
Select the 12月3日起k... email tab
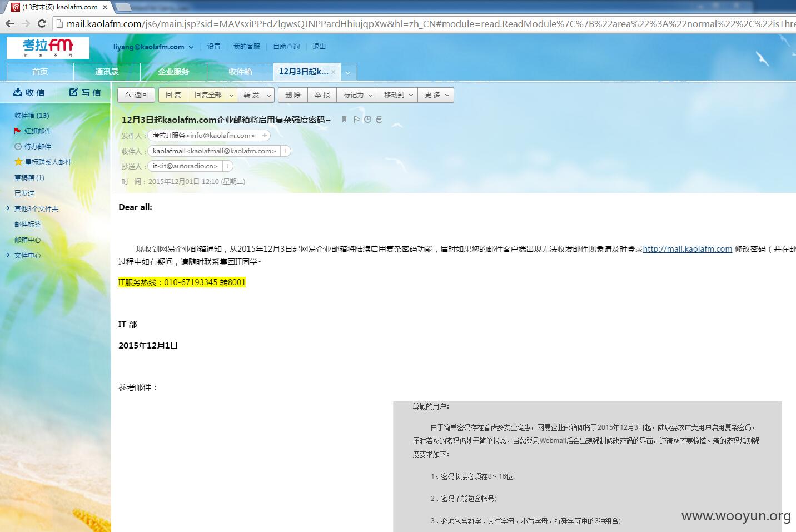tap(304, 72)
